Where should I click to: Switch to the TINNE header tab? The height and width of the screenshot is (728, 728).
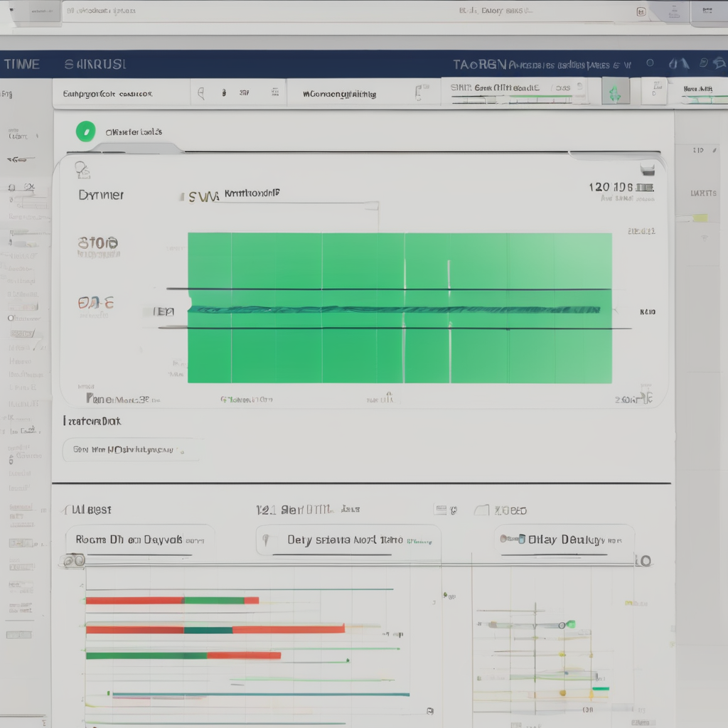click(21, 65)
